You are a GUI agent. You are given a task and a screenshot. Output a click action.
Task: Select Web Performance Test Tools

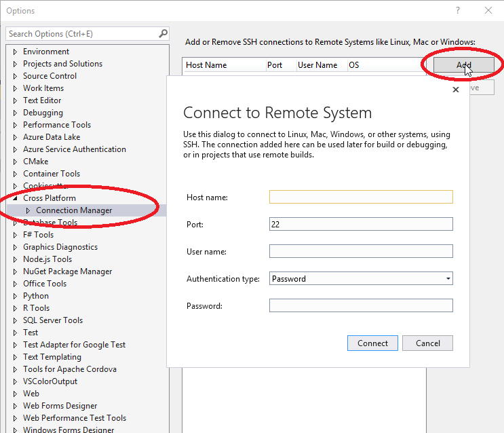[x=75, y=418]
